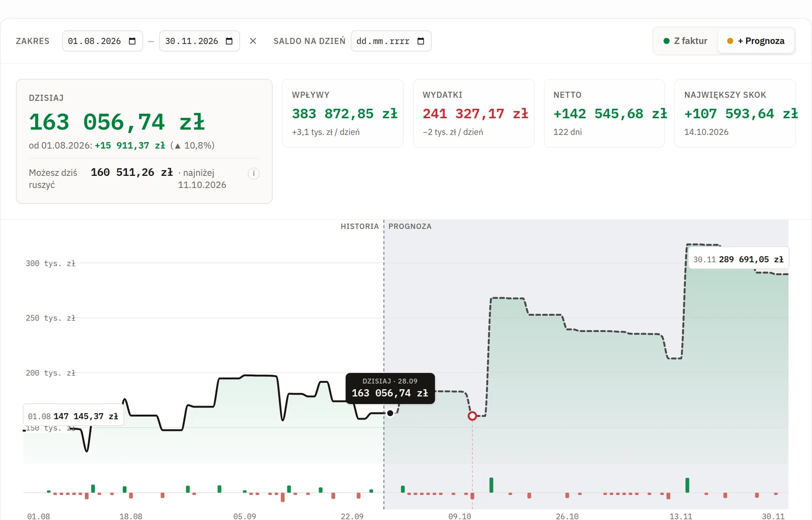
Task: Click the 09.10 x-axis date label
Action: tap(460, 516)
